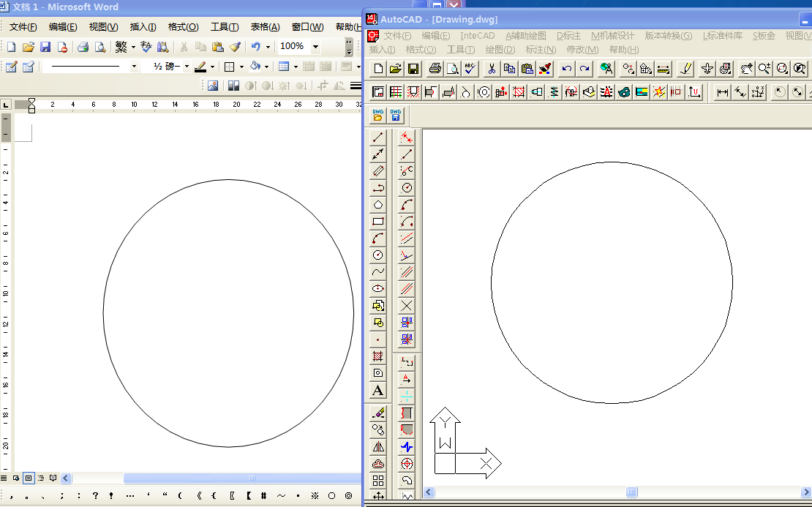Click Word's Format Painter brush icon

(x=235, y=47)
